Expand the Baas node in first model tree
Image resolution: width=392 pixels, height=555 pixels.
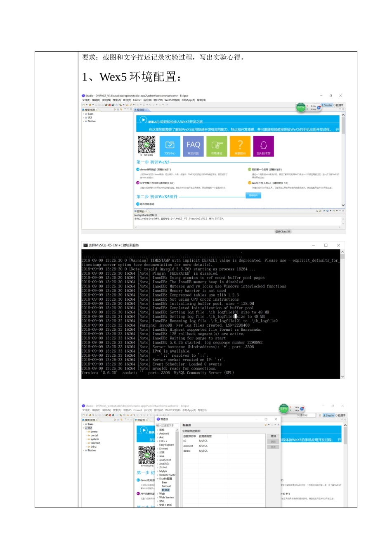point(84,114)
